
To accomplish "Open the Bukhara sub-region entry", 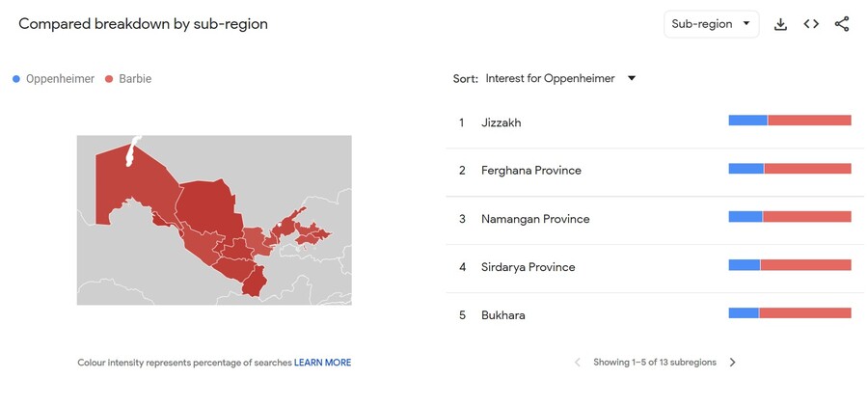I will pyautogui.click(x=654, y=314).
